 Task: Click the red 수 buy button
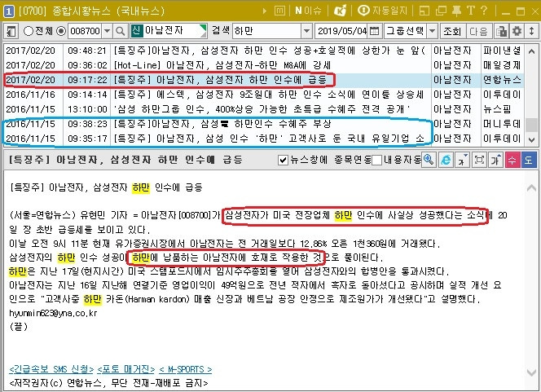coord(512,160)
